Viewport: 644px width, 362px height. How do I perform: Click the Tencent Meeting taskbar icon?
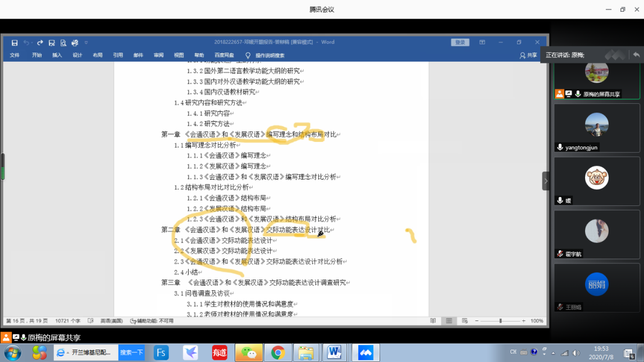point(366,352)
